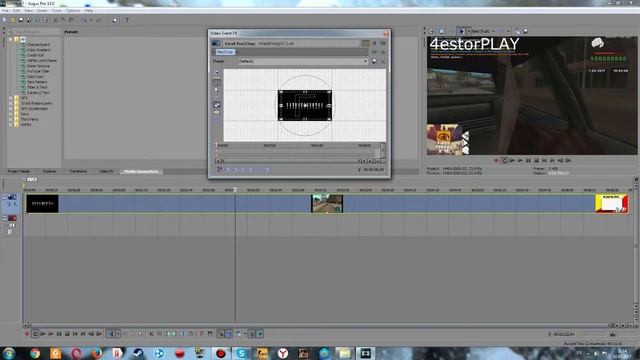Viewport: 640px width, 360px height.
Task: Switch to the Transitions tab
Action: point(78,171)
